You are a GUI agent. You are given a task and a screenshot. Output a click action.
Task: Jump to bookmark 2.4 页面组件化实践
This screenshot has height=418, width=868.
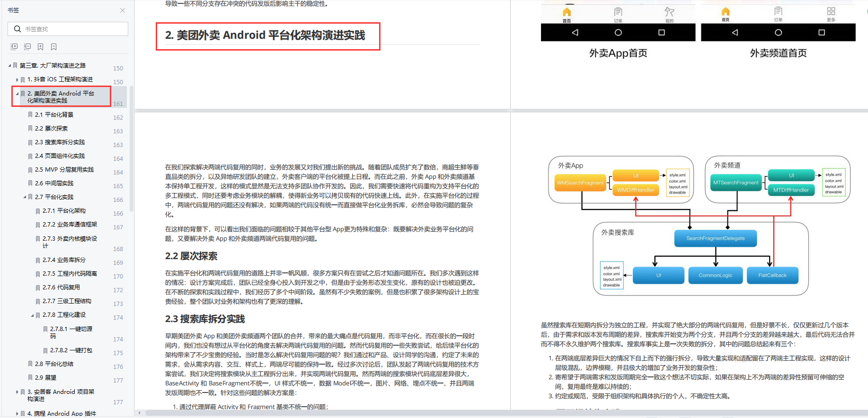[60, 156]
